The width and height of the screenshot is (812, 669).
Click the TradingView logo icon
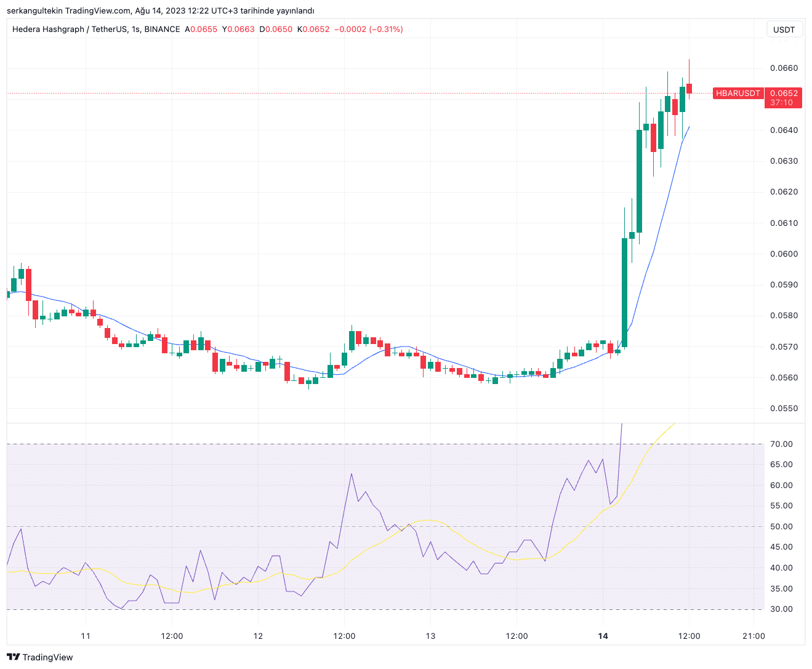13,657
